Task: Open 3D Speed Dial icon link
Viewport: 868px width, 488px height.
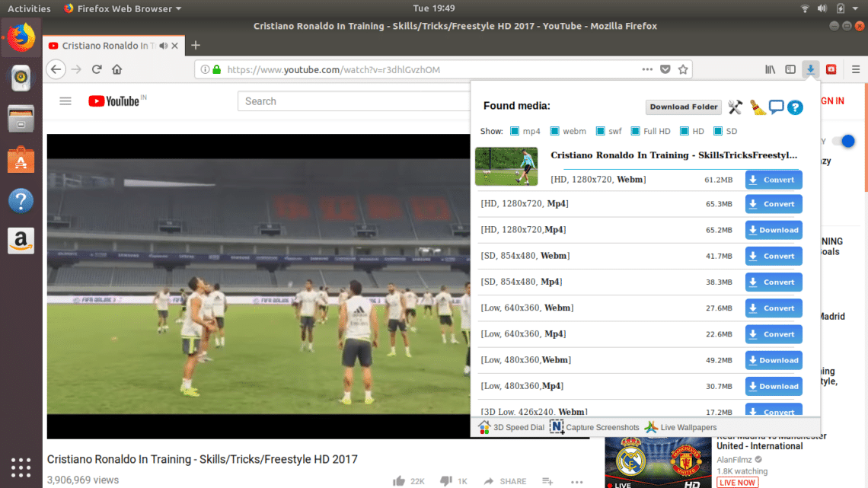Action: 511,427
